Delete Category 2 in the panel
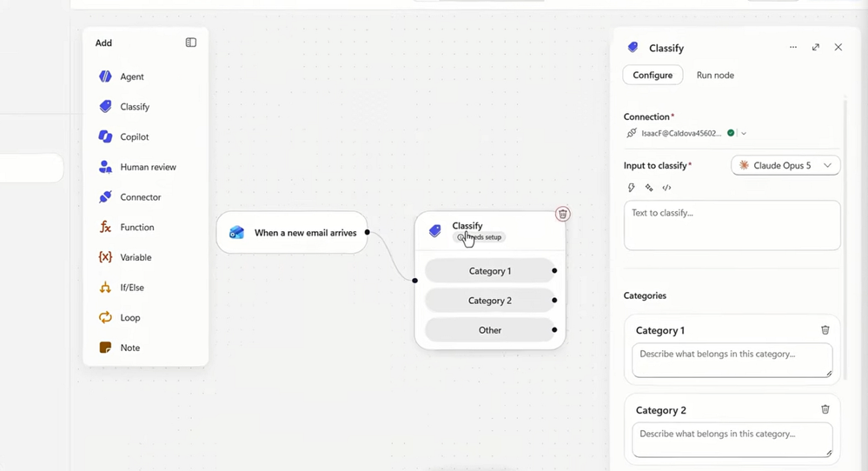Screen dimensions: 868x471 [825, 409]
